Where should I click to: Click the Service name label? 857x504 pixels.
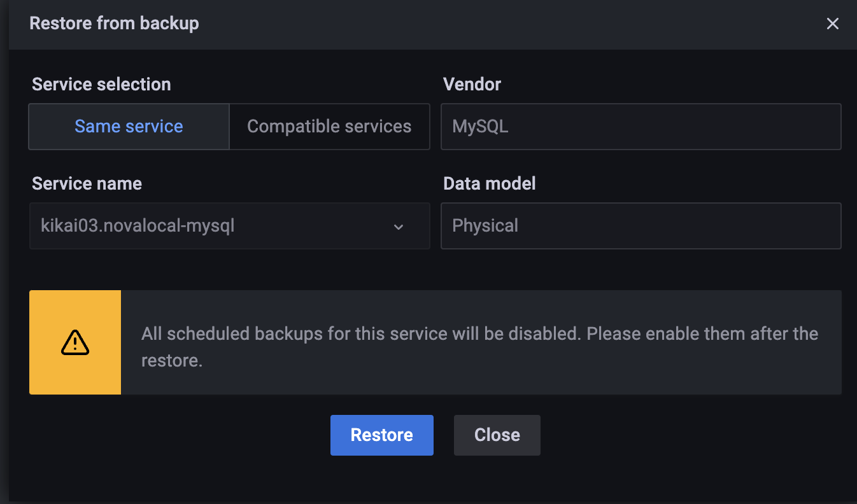click(87, 183)
